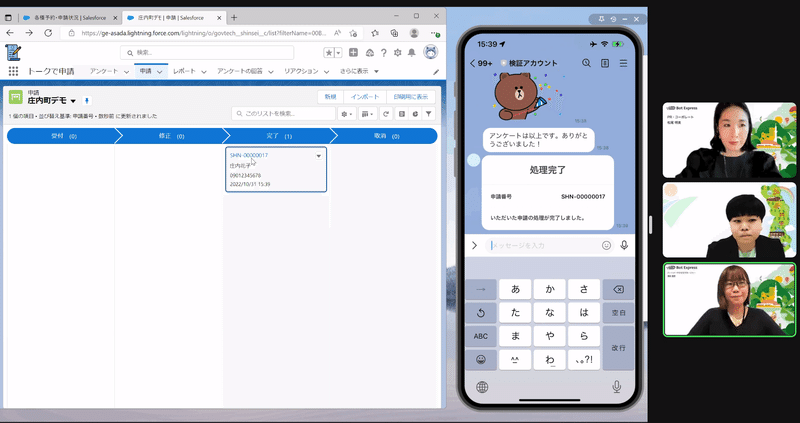Click the Kanban settings icon next to refresh

tap(402, 114)
